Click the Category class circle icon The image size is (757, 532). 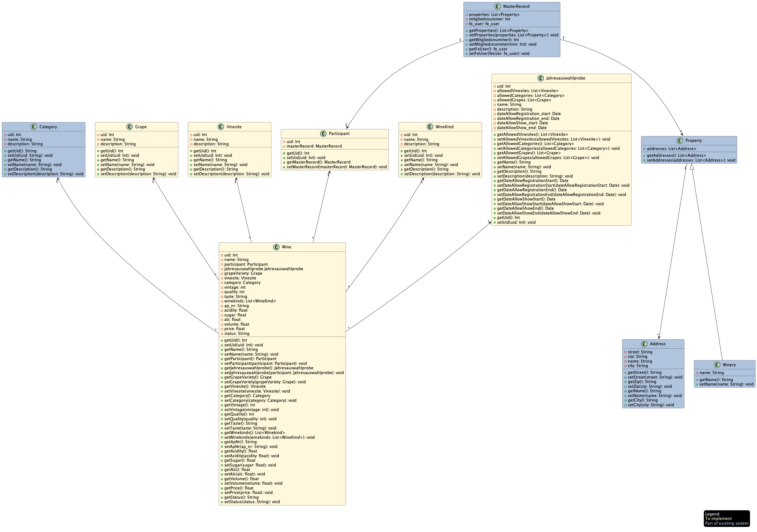34,127
